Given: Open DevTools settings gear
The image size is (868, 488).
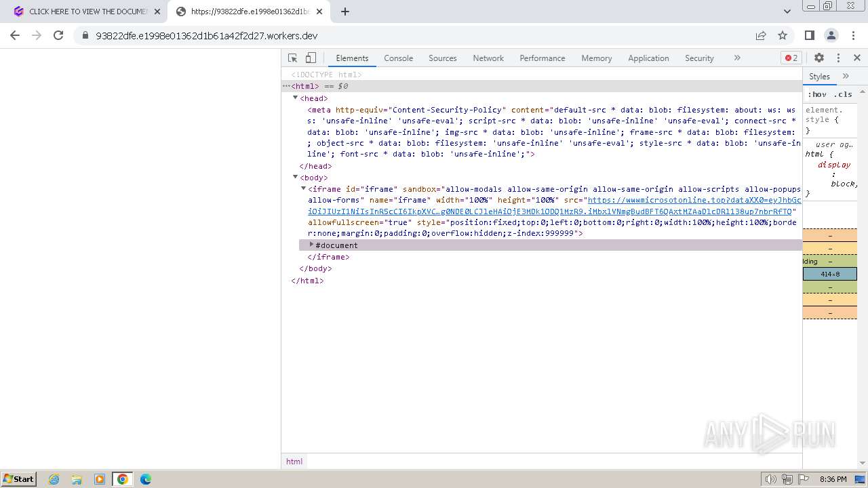Looking at the screenshot, I should [x=819, y=58].
